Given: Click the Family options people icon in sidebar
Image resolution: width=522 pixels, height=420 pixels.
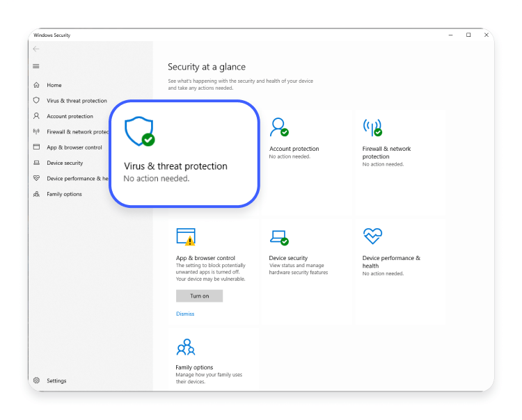Looking at the screenshot, I should tap(37, 194).
